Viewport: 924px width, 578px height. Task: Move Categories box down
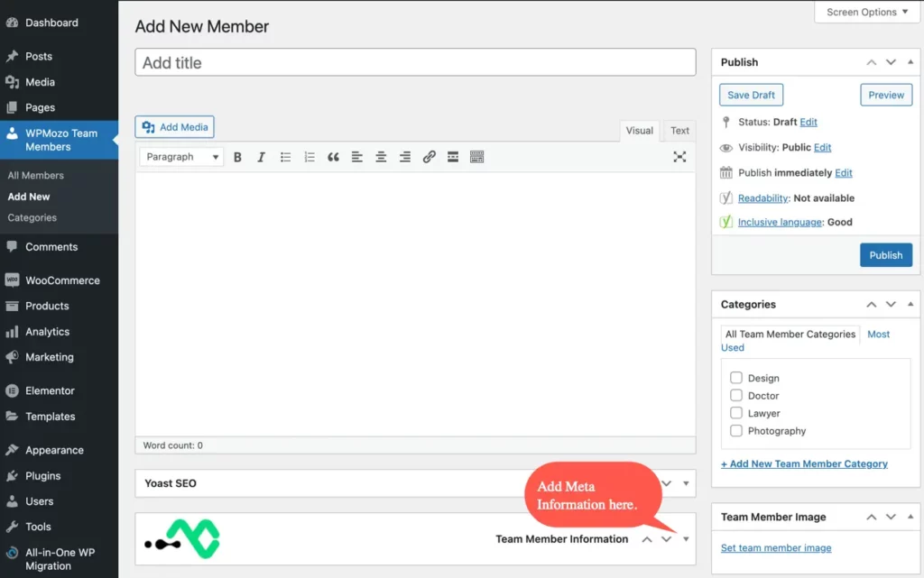coord(891,304)
